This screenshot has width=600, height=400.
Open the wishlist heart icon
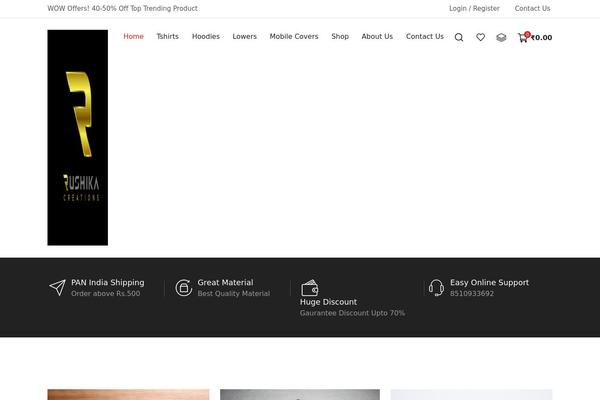(480, 37)
